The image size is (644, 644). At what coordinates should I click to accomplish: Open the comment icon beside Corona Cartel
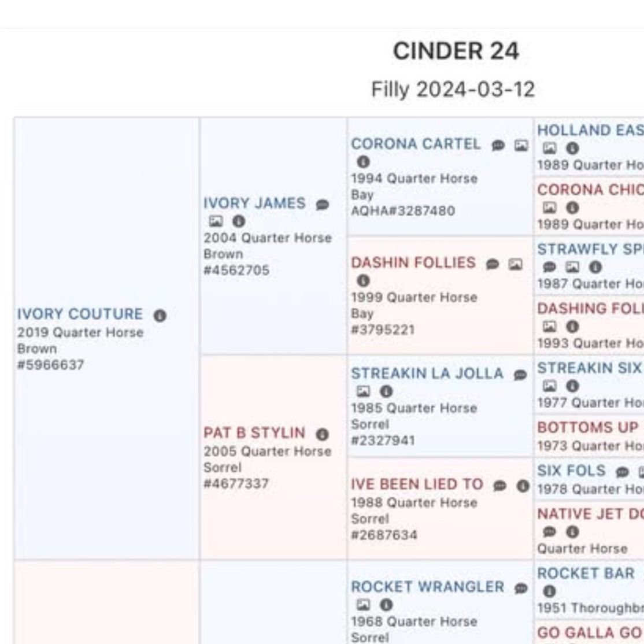tap(498, 146)
